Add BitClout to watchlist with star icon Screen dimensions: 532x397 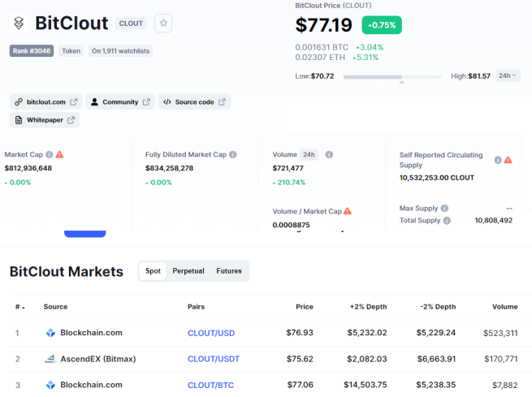pos(163,23)
